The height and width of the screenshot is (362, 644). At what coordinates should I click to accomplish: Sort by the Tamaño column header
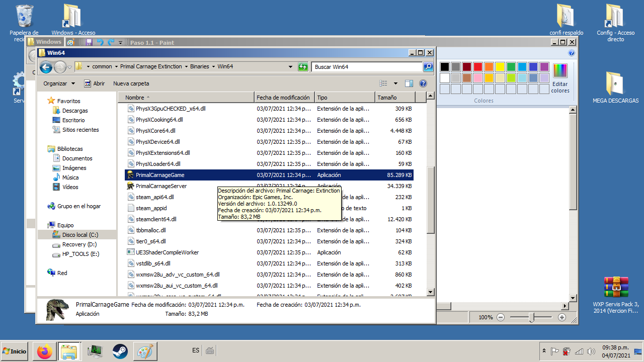point(395,98)
